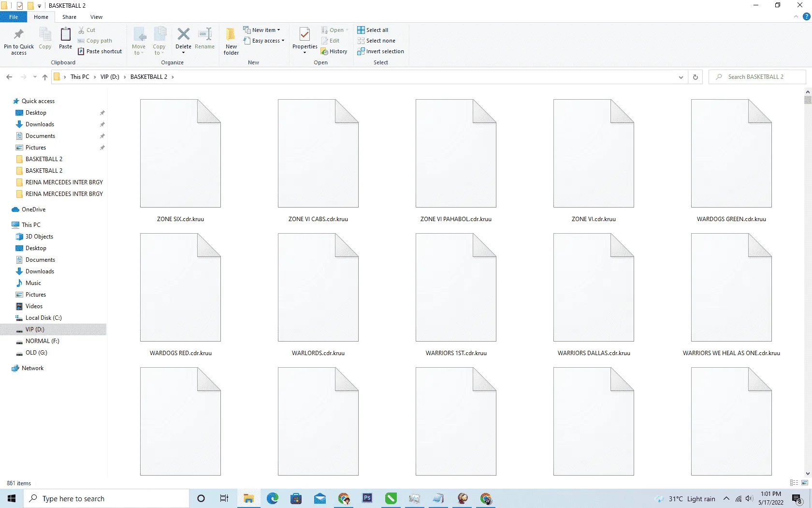This screenshot has height=508, width=812.
Task: Switch to the Share ribbon tab
Action: (69, 17)
